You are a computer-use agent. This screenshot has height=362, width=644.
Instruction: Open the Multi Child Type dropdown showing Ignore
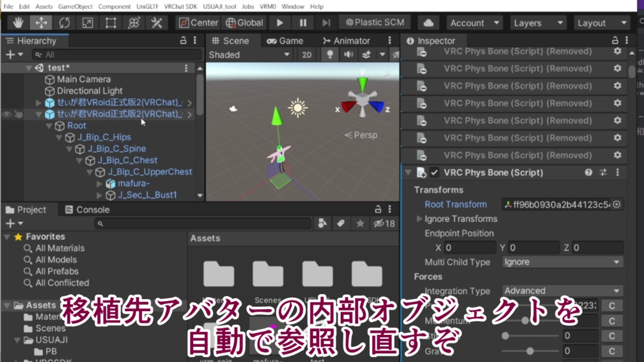562,262
